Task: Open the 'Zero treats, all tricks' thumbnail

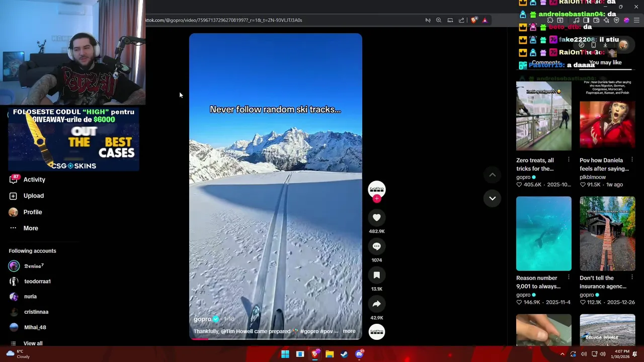Action: [x=543, y=116]
